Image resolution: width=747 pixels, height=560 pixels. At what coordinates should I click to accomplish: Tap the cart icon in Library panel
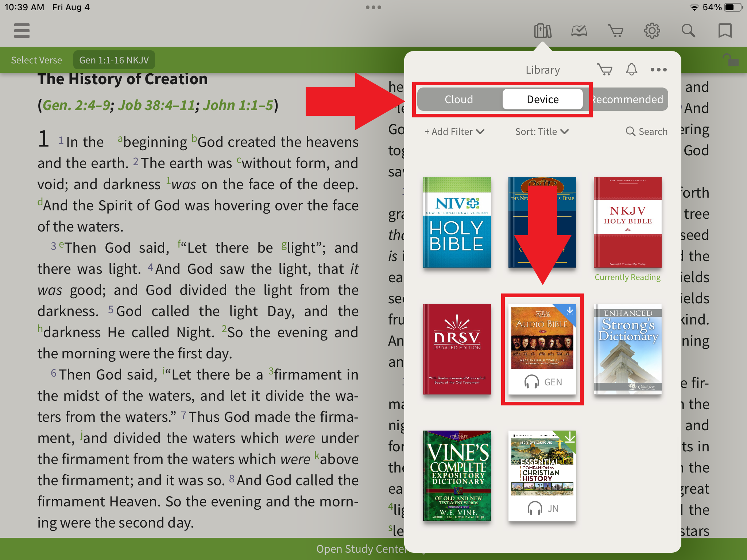point(605,69)
